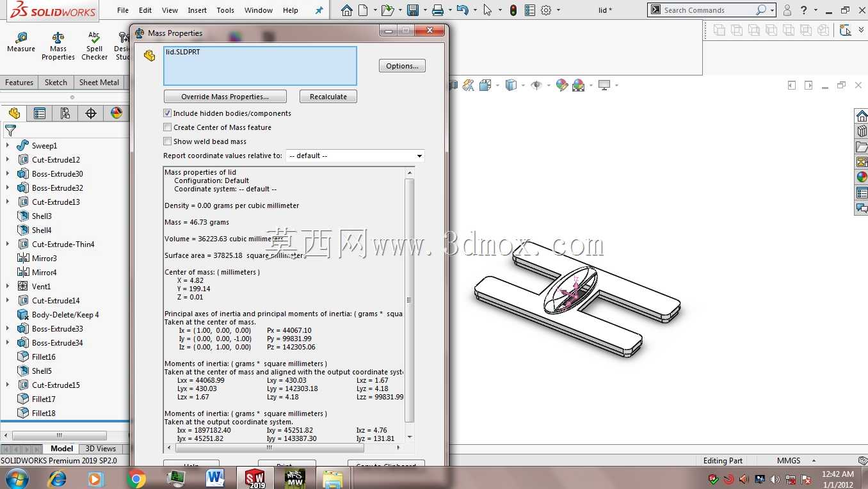The height and width of the screenshot is (489, 868).
Task: Expand the Cut-Extrude-Thin4 feature
Action: pos(8,245)
